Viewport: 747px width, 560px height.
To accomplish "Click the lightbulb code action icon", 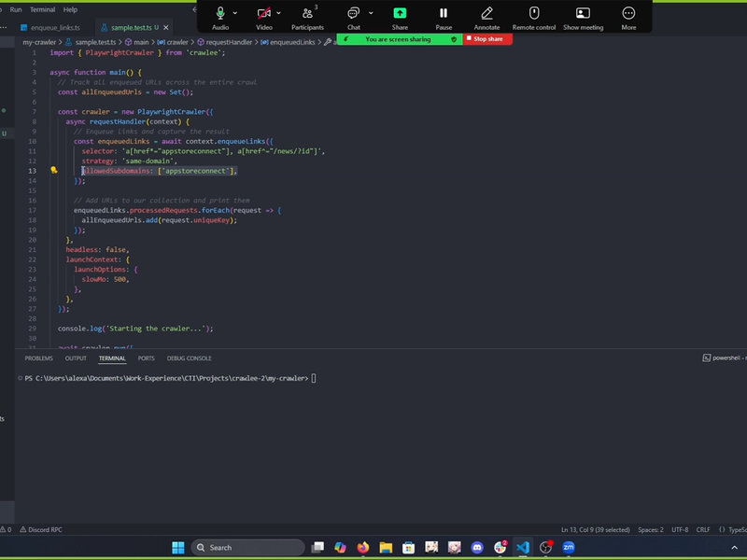I will [54, 171].
